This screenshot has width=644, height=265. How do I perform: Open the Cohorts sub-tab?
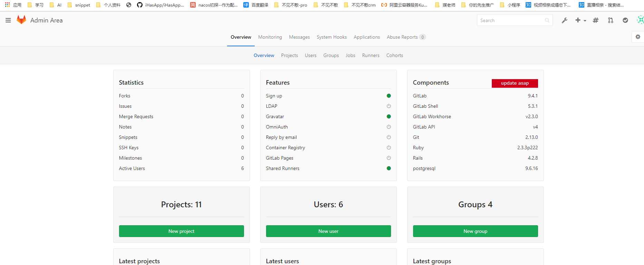394,55
